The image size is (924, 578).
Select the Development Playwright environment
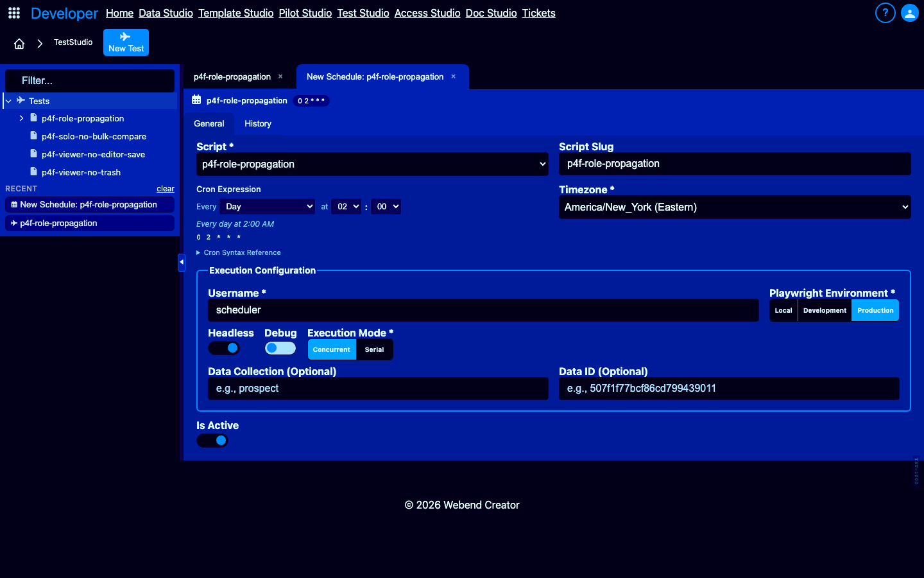point(825,310)
